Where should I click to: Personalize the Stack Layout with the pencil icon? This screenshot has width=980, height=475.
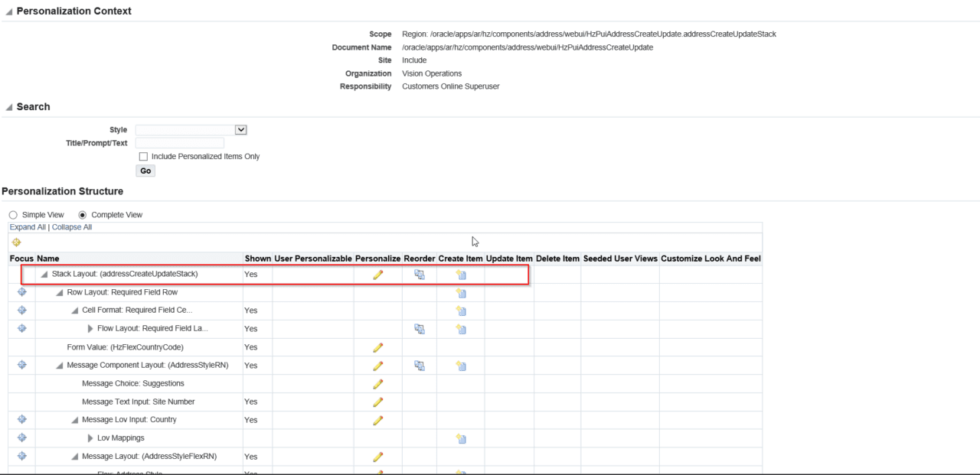377,274
